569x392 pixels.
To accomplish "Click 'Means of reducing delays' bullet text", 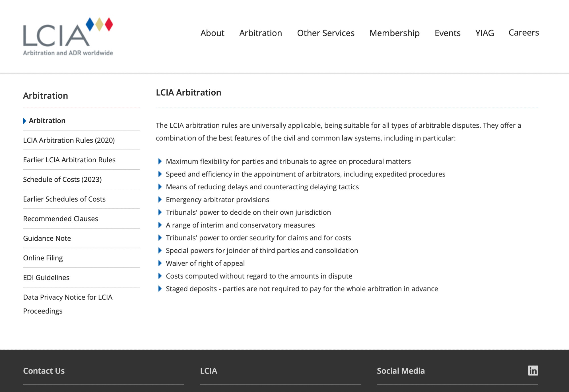I will (x=262, y=187).
